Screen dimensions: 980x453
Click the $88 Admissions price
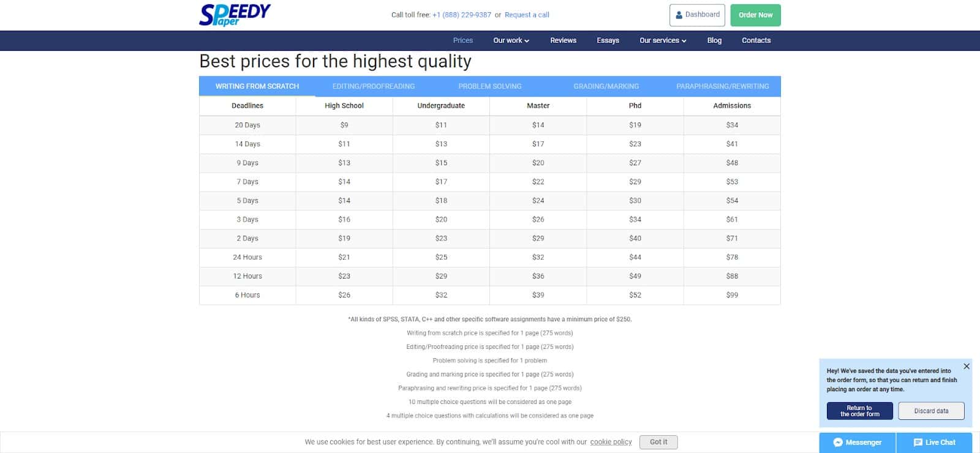coord(732,276)
